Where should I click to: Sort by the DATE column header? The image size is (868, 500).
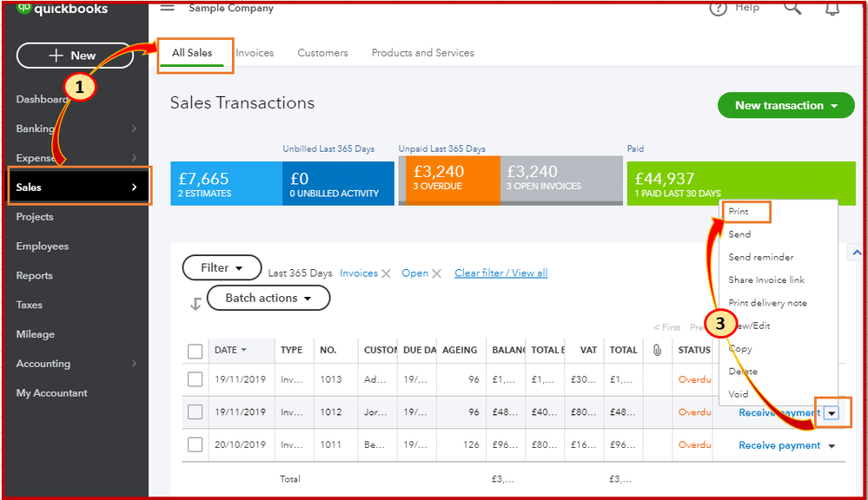[x=230, y=350]
